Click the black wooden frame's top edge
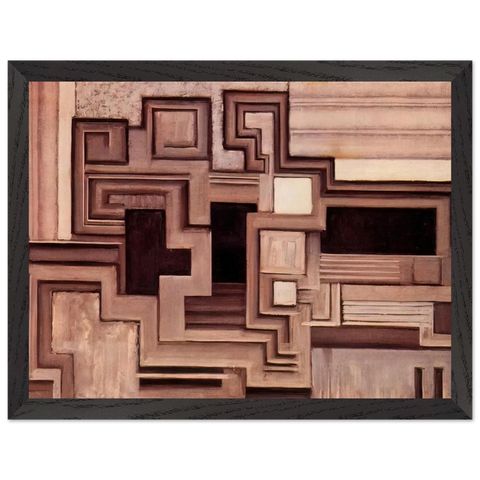 (240, 71)
